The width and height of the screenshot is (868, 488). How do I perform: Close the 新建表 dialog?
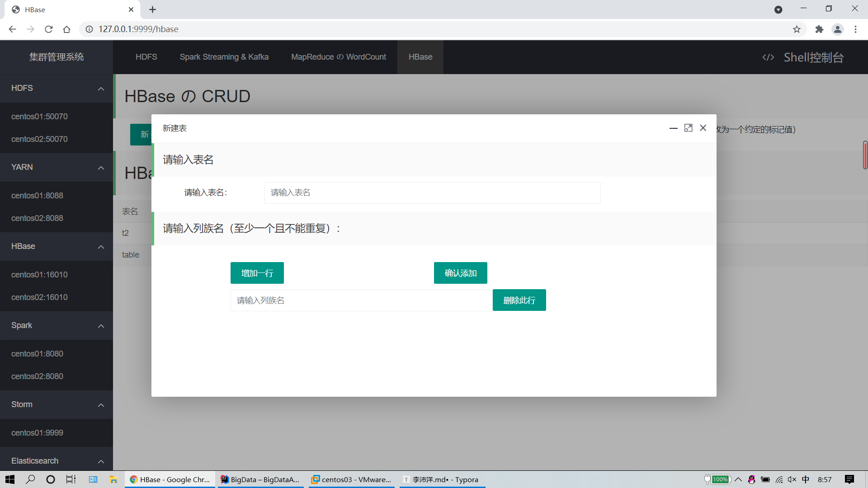point(703,128)
